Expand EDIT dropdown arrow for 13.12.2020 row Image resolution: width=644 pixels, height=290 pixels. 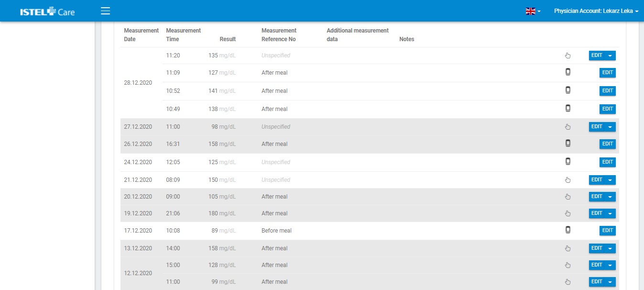(610, 248)
